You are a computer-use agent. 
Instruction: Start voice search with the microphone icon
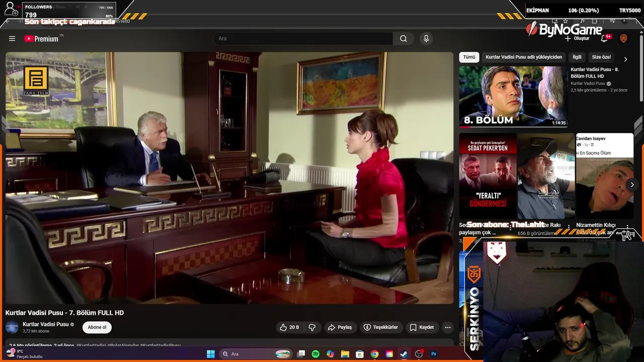[426, 39]
